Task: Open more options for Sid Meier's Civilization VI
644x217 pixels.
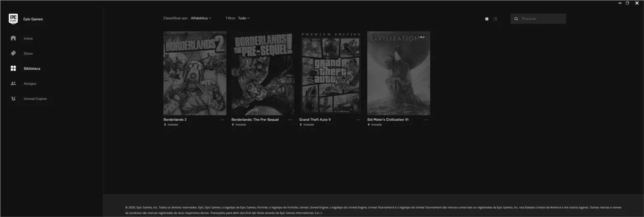Action: coord(426,120)
